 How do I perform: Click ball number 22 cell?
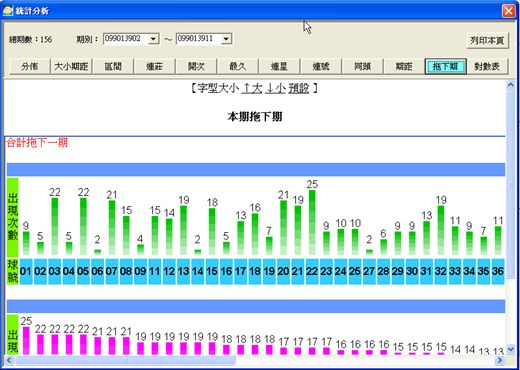coord(312,271)
